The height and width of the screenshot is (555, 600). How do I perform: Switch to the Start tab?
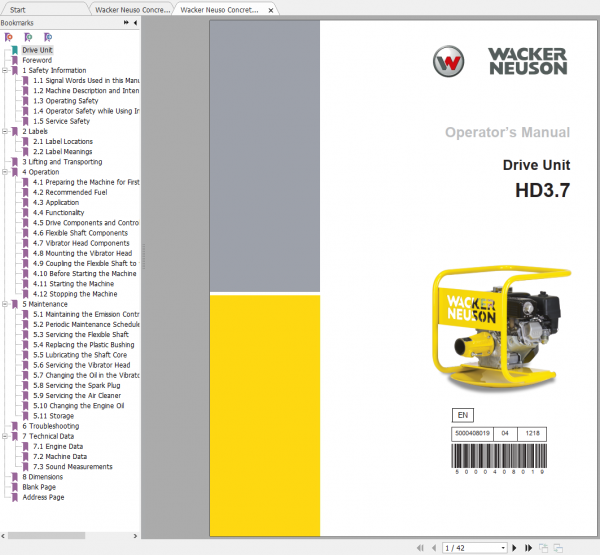pos(18,10)
